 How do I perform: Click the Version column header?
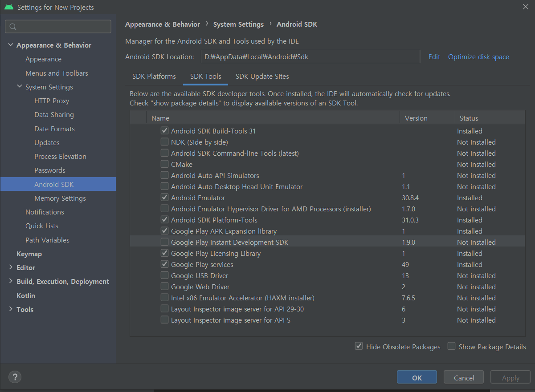point(427,118)
